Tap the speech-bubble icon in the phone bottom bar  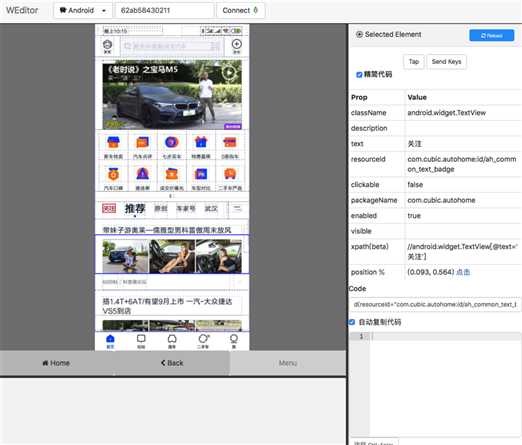click(x=141, y=339)
